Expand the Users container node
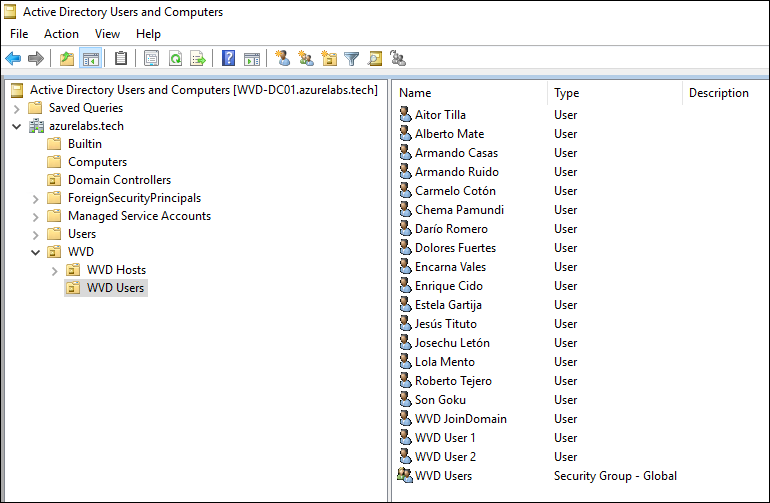Viewport: 770px width, 503px height. (x=35, y=235)
